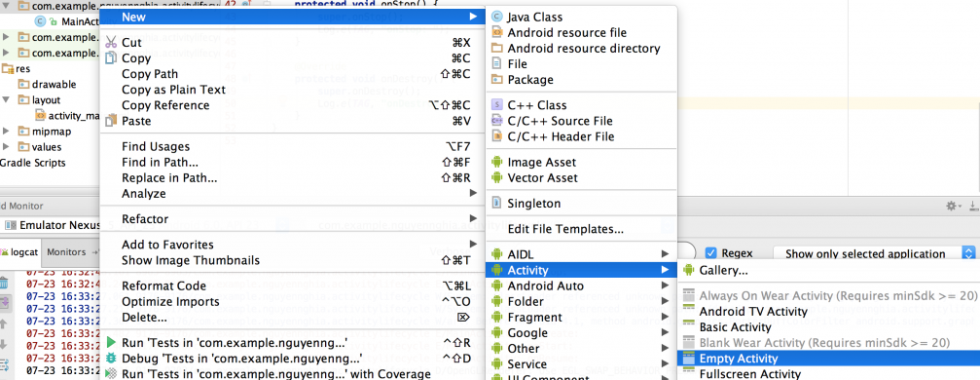Click the Singleton template icon
Viewport: 980px width, 380px height.
pos(497,204)
